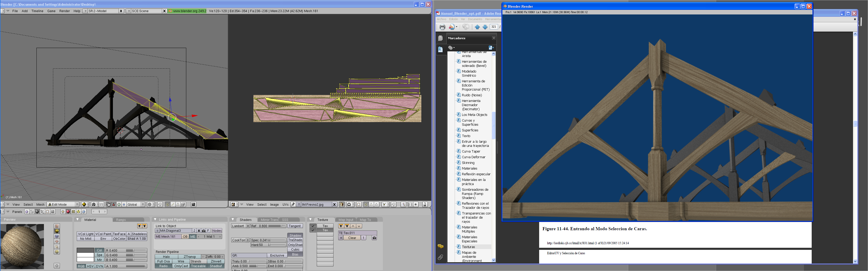Switch to the Map Input tab

point(346,220)
